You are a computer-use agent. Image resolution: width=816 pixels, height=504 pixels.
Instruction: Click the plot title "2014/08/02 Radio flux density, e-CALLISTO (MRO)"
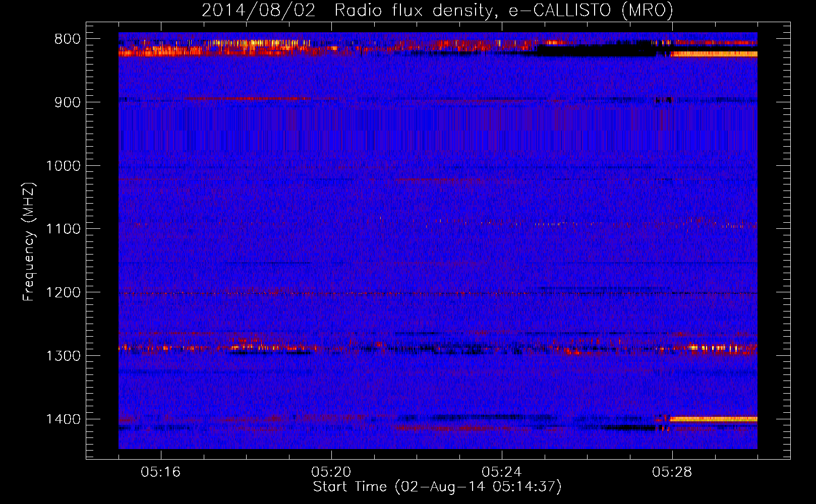click(x=437, y=10)
